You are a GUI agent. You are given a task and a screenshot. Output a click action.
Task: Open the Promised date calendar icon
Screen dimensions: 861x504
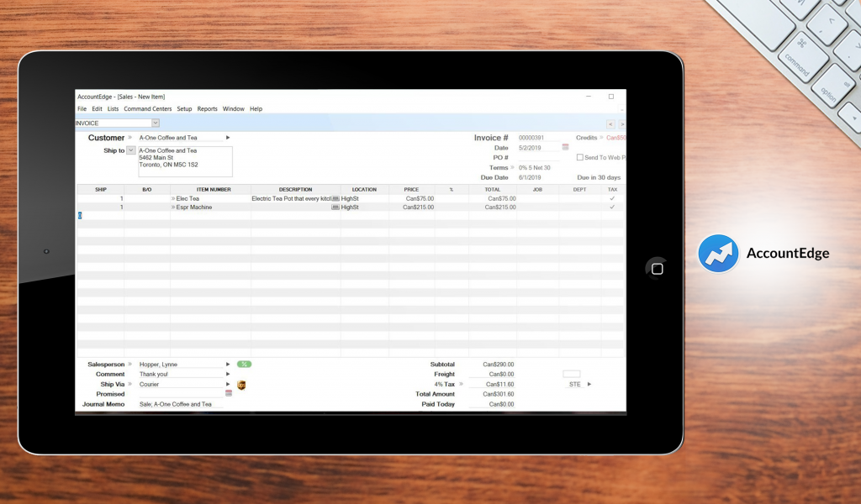[229, 393]
